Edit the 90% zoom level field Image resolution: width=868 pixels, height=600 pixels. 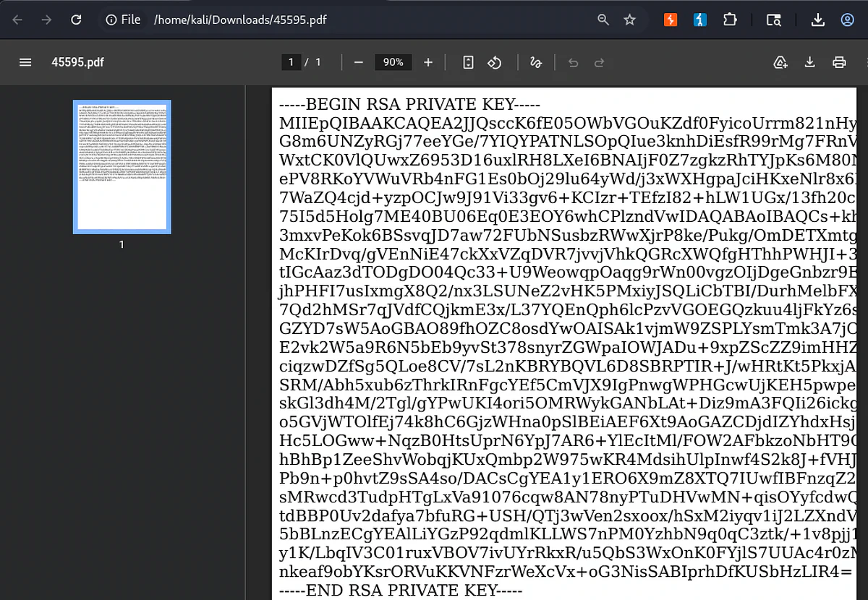[x=393, y=62]
